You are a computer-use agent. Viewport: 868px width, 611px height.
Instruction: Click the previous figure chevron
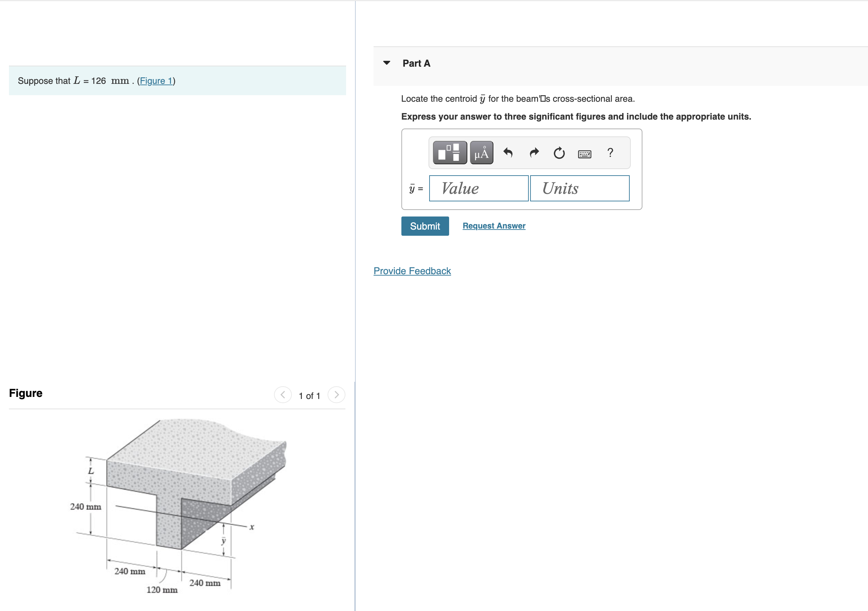283,395
